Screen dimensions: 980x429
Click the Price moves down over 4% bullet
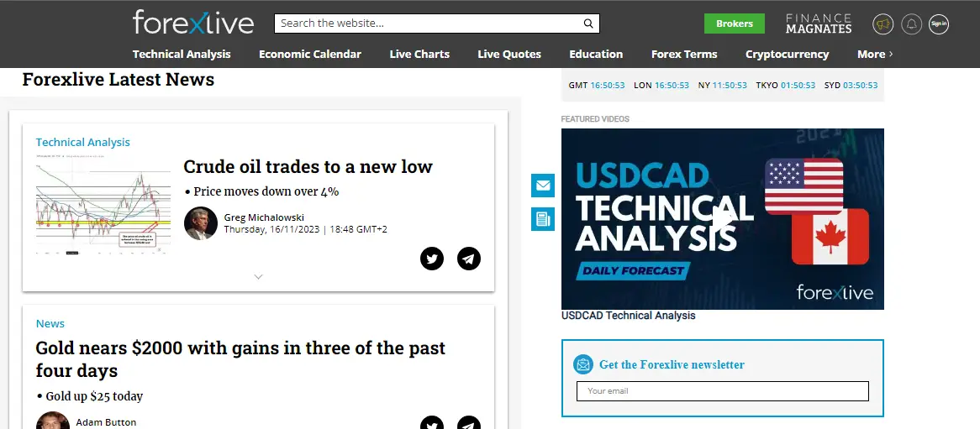click(x=262, y=191)
